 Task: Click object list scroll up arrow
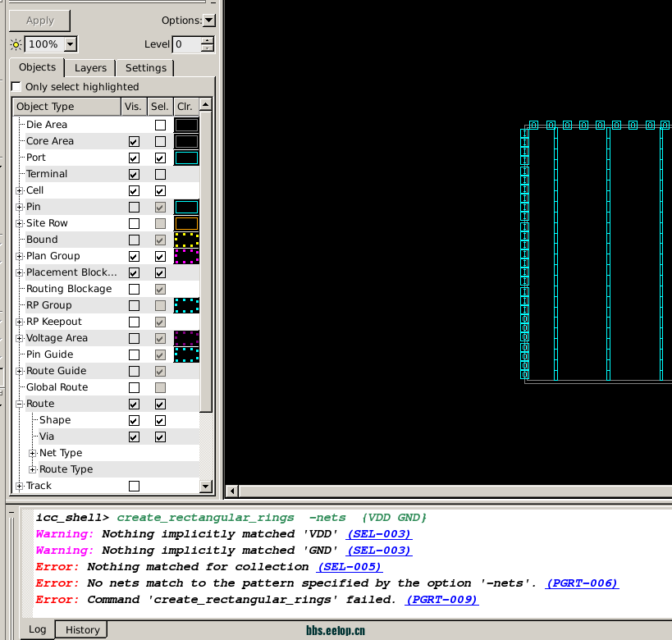(206, 104)
